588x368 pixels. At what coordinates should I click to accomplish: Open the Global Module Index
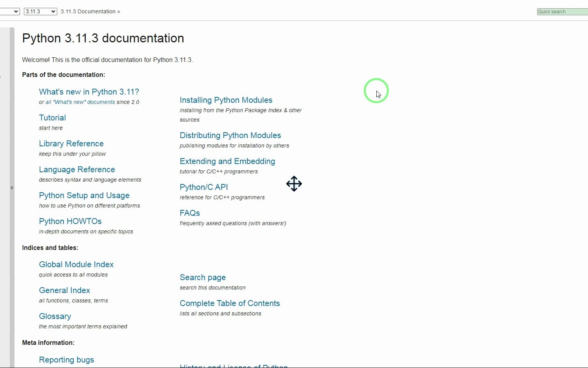tap(76, 264)
